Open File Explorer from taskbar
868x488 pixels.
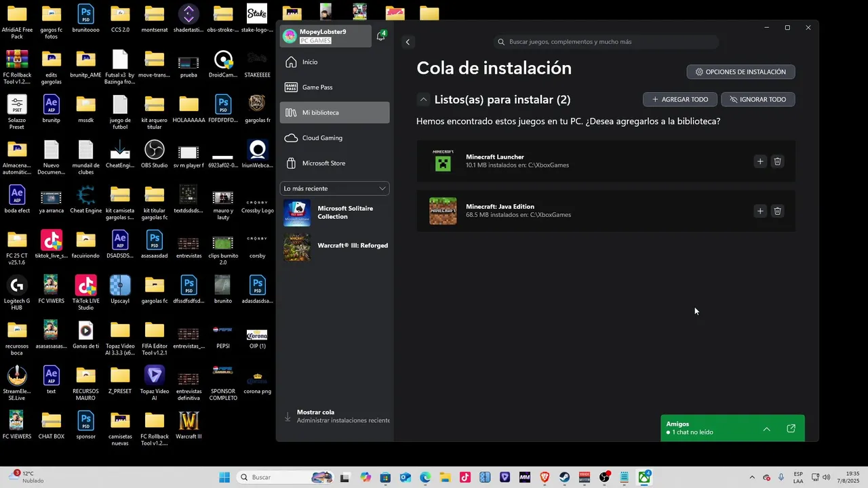point(445,477)
